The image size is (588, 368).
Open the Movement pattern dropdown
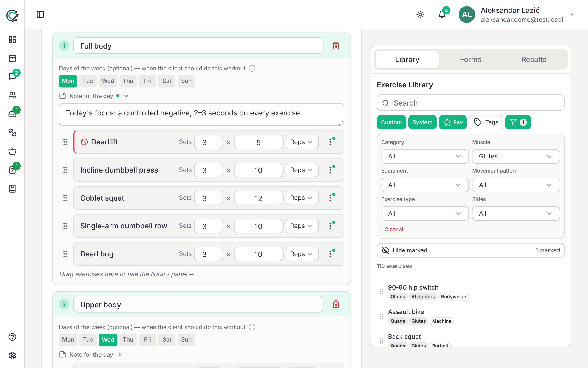(516, 185)
